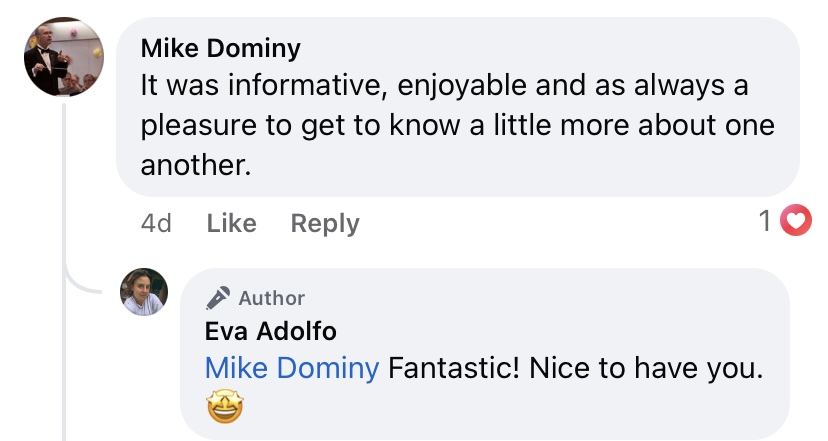
Task: Click the word "another." ending Mike's comment
Action: tap(195, 165)
